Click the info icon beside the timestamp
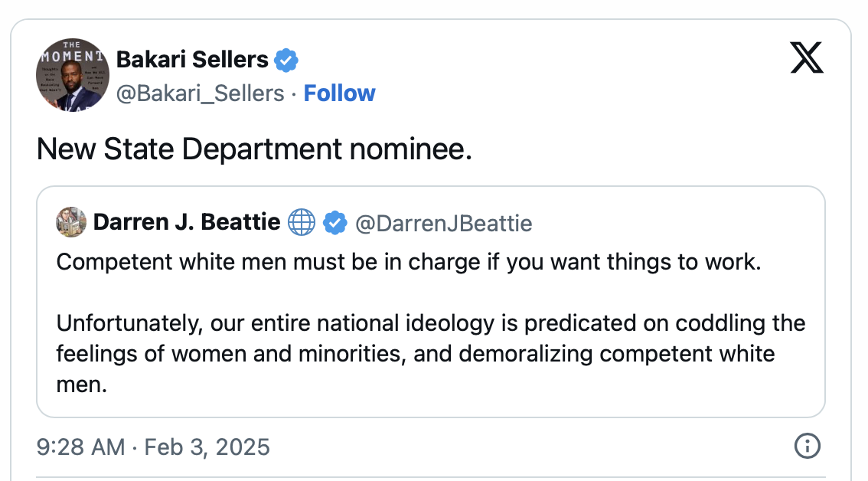This screenshot has height=481, width=868. [807, 445]
